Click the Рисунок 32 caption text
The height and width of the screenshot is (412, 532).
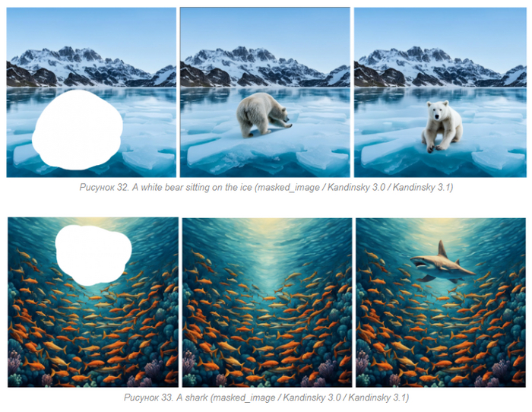point(266,187)
